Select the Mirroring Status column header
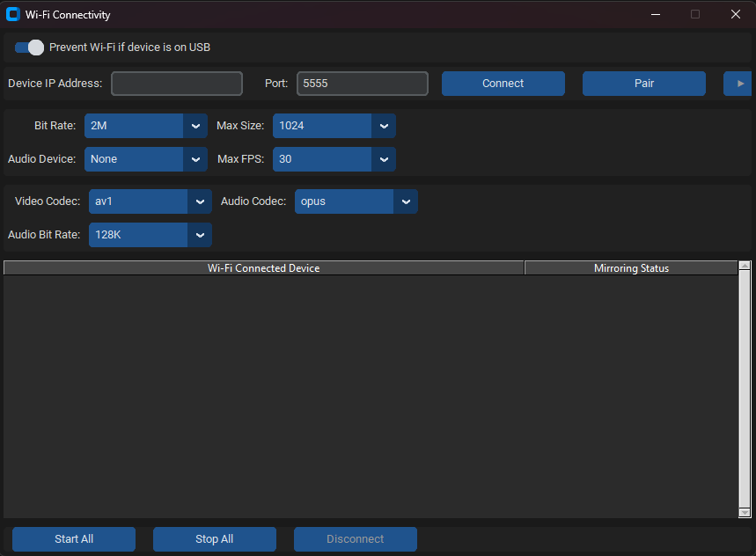Viewport: 756px width, 556px height. (x=631, y=267)
